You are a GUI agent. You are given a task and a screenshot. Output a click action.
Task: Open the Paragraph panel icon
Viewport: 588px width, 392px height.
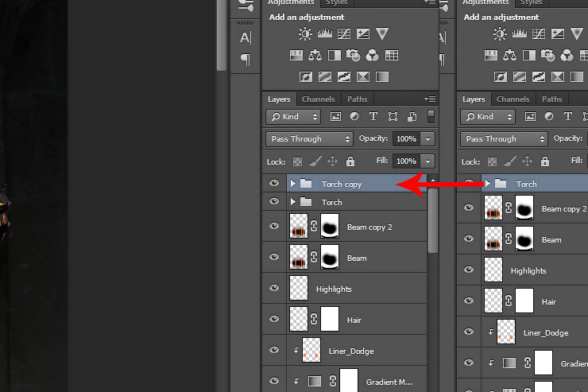[246, 60]
